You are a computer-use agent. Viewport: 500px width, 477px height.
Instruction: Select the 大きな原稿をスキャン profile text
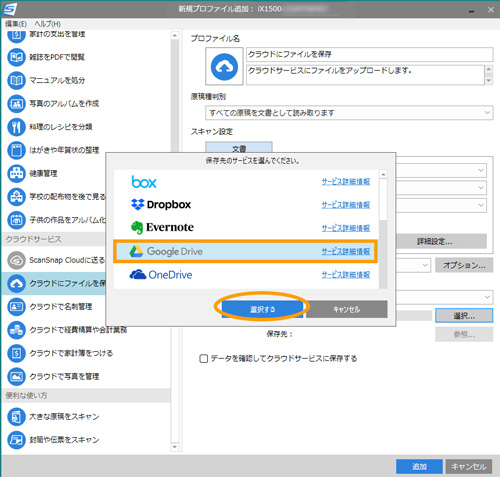[64, 417]
